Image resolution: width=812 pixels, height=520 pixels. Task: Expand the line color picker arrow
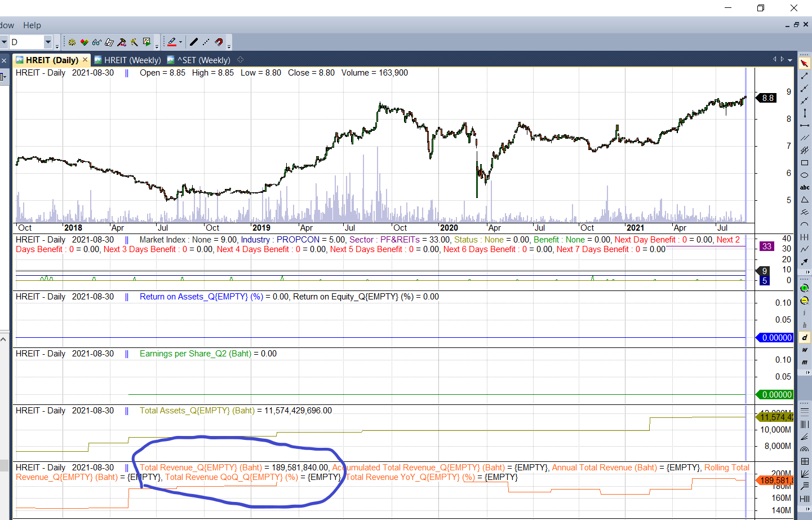(180, 42)
